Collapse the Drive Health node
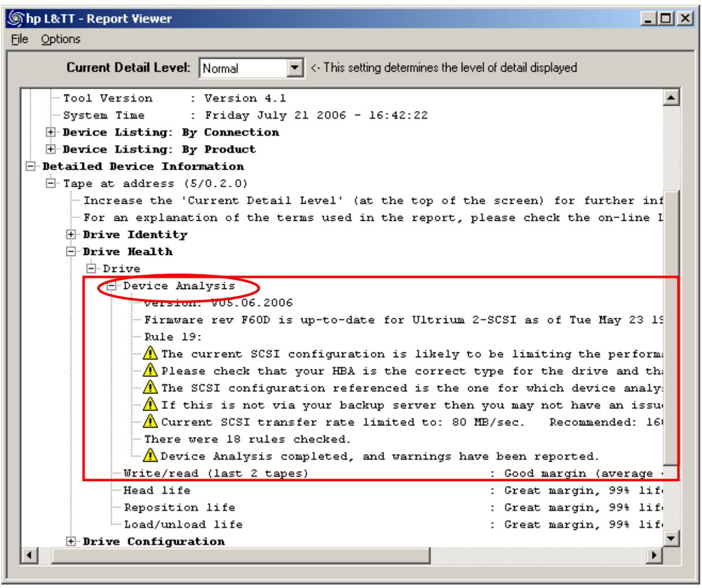This screenshot has width=702, height=588. click(x=70, y=251)
